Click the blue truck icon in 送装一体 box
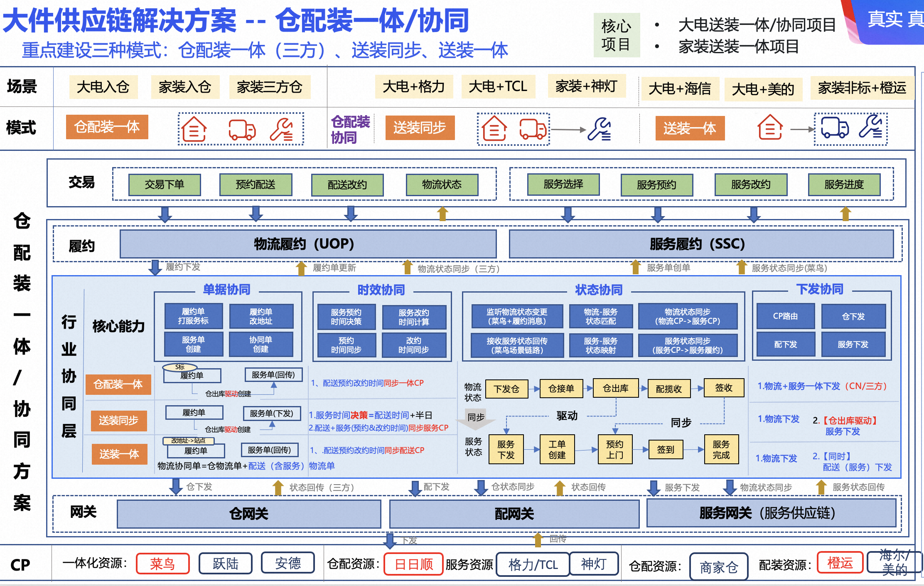This screenshot has width=924, height=586. [834, 128]
